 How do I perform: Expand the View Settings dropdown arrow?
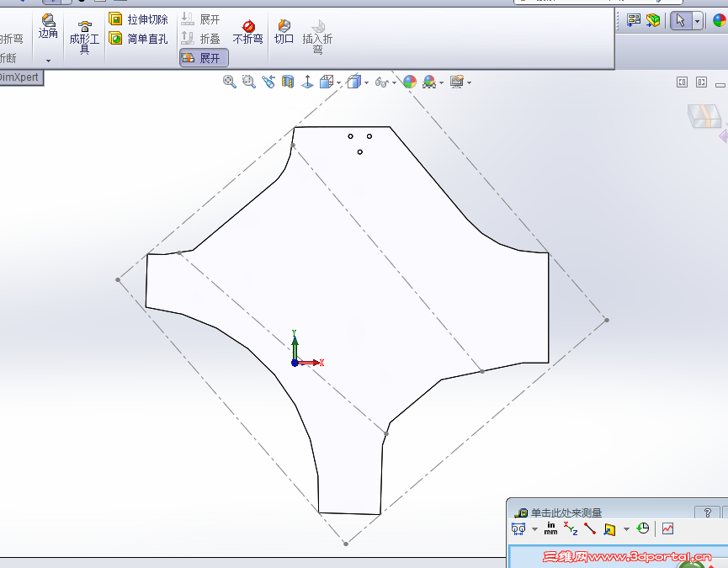tap(470, 83)
